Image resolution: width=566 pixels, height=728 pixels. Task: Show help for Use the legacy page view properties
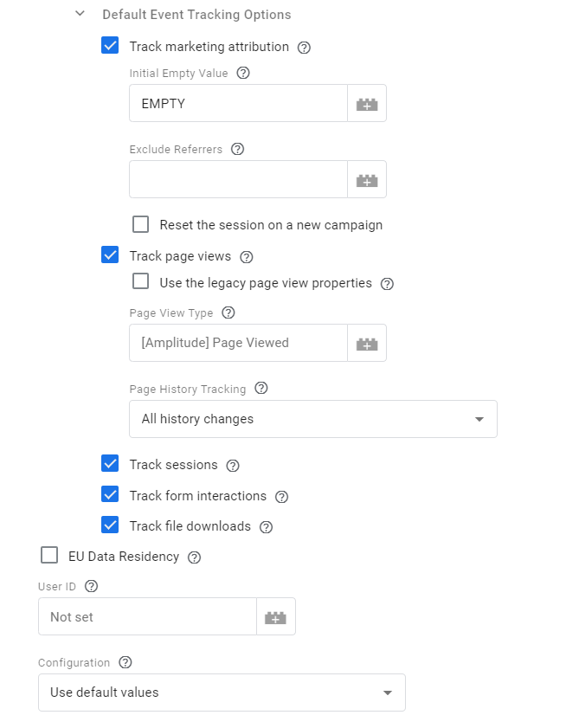tap(388, 283)
